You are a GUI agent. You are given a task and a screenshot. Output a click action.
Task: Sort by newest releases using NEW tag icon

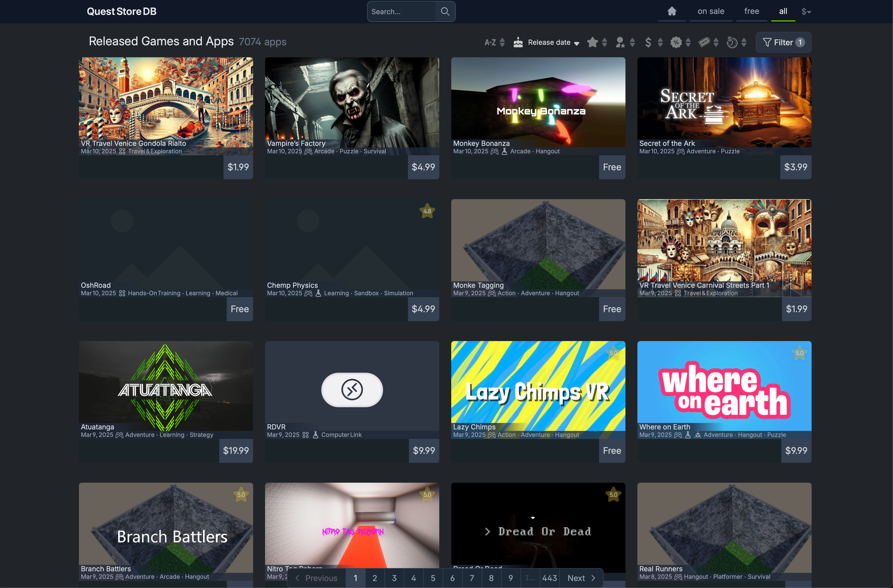704,42
